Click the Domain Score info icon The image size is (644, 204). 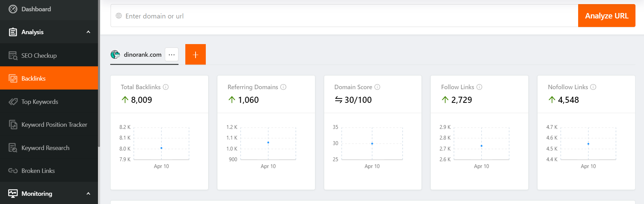[x=377, y=87]
